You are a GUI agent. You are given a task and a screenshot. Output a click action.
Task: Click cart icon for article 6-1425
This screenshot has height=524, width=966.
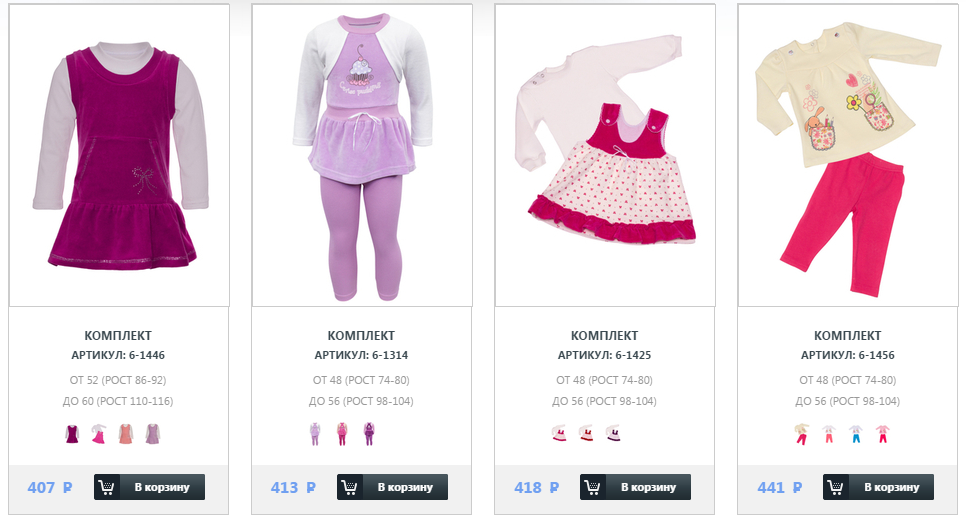(593, 487)
